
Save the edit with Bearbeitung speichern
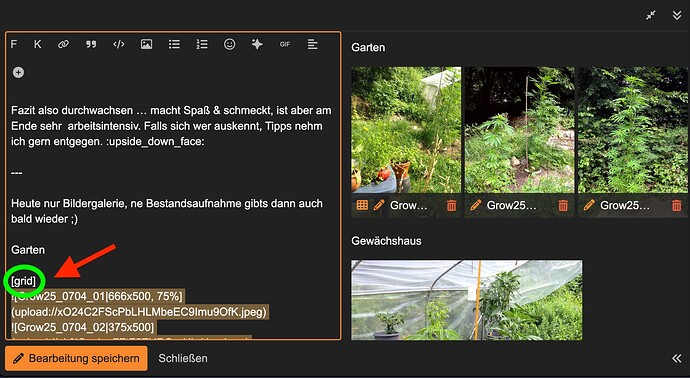click(x=77, y=358)
